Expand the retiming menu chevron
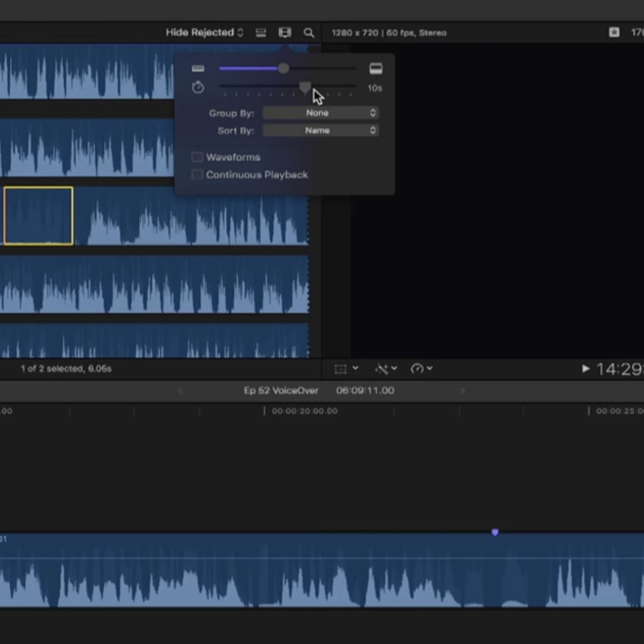 point(430,368)
